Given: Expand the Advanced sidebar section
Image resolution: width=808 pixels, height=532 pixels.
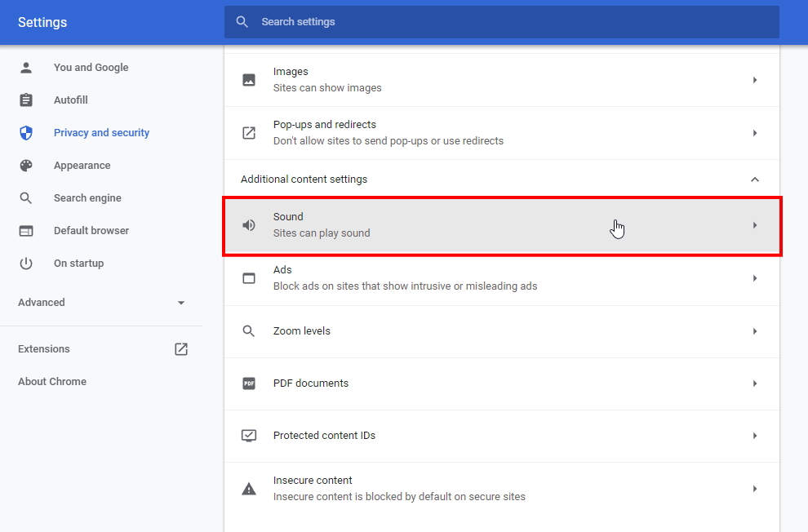Looking at the screenshot, I should (181, 303).
